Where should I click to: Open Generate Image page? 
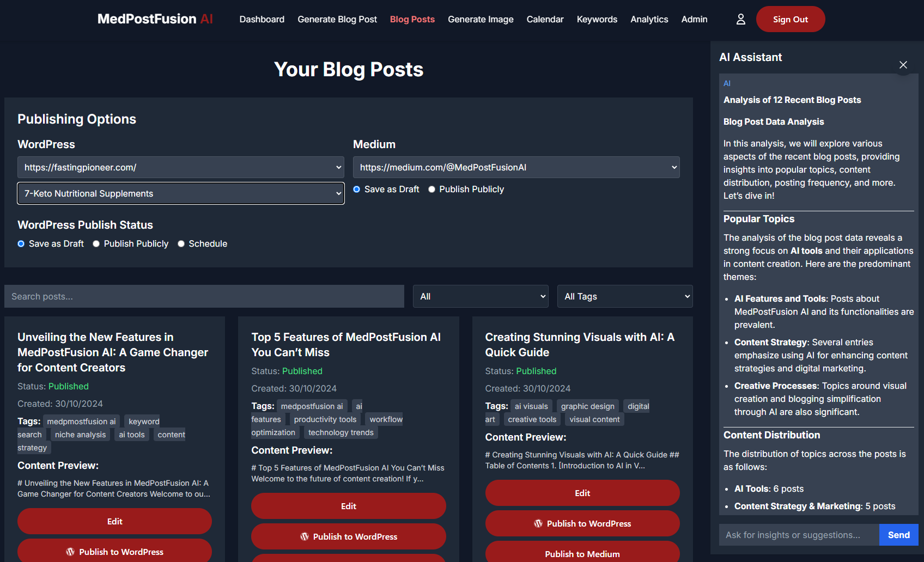[x=481, y=19]
